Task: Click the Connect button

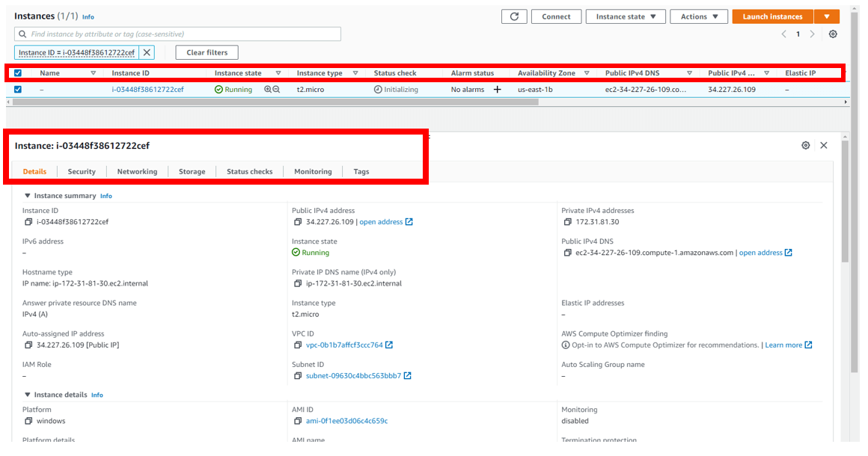Action: click(556, 16)
